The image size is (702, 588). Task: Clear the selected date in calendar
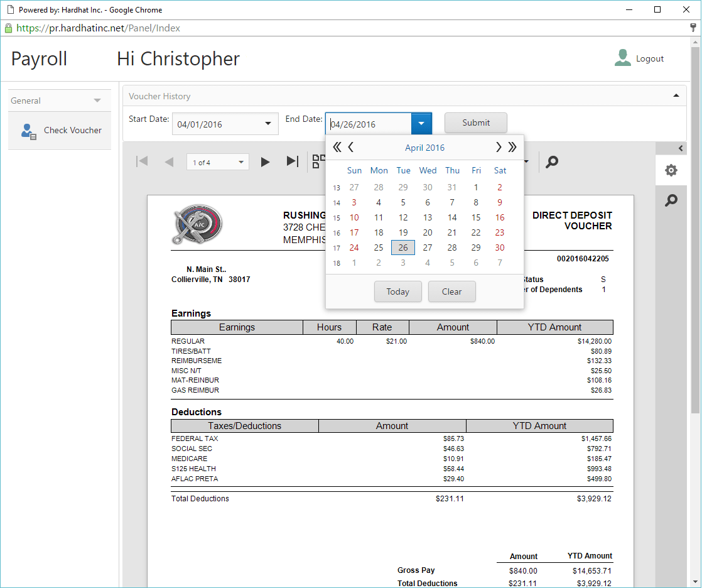451,291
